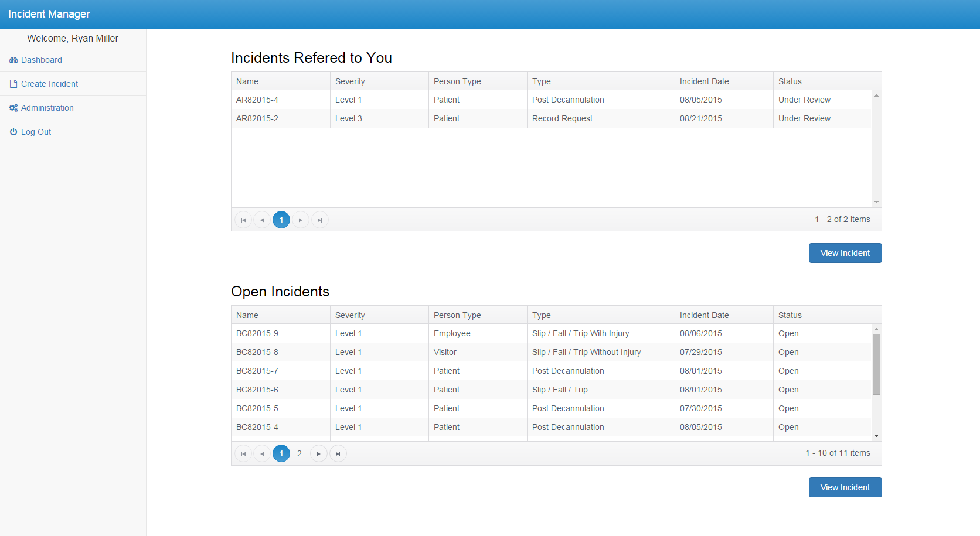
Task: Sort Open Incidents by Incident Date column
Action: [724, 315]
